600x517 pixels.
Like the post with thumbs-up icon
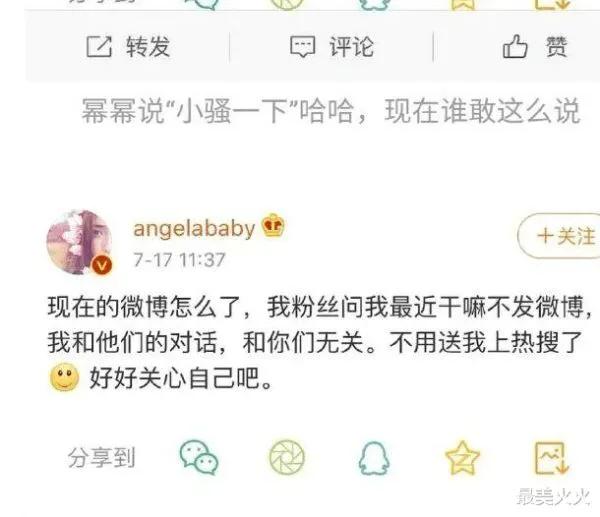[x=515, y=46]
